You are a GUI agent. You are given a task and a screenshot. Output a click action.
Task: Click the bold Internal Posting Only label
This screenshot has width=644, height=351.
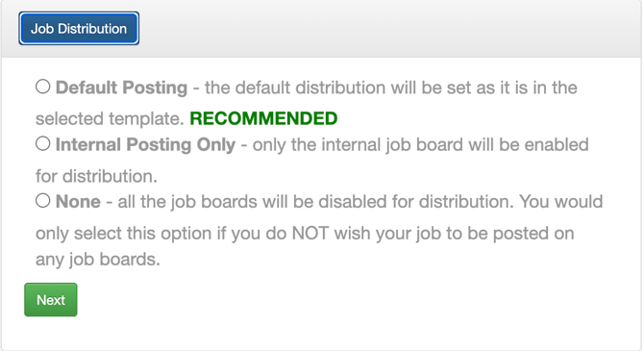[x=145, y=144]
